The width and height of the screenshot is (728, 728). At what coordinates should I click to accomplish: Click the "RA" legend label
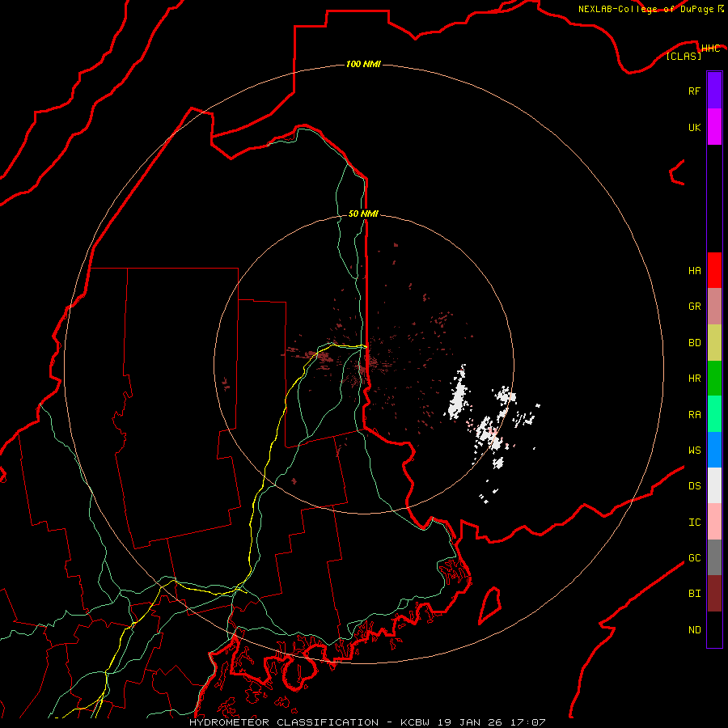(x=694, y=415)
